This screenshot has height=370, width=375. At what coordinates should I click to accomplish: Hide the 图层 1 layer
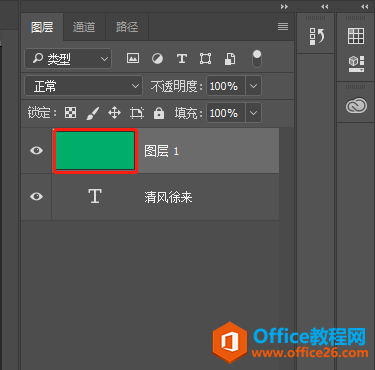click(36, 151)
